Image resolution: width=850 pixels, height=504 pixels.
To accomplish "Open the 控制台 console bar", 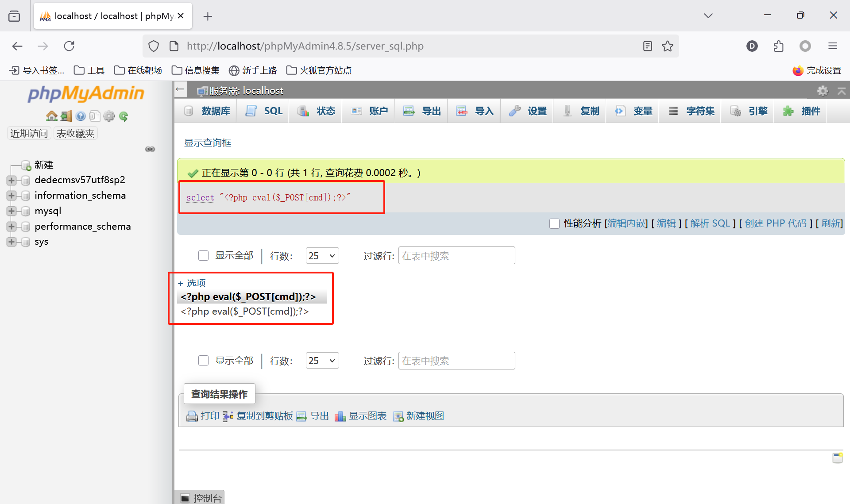I will pyautogui.click(x=200, y=498).
